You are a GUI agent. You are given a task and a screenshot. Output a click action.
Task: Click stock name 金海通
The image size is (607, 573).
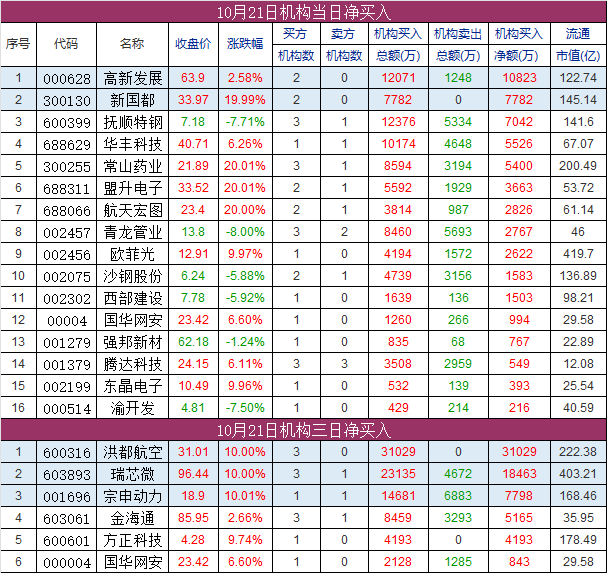tap(132, 519)
